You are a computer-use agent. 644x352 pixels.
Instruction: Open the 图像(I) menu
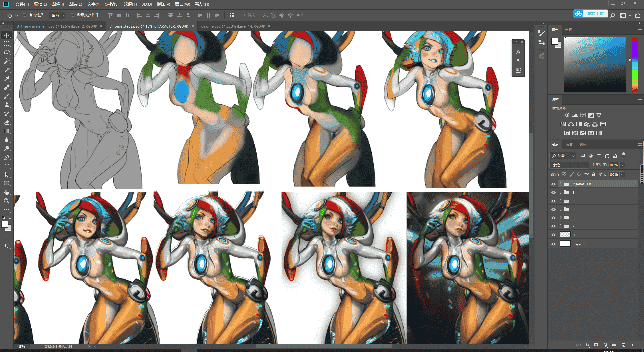coord(58,4)
